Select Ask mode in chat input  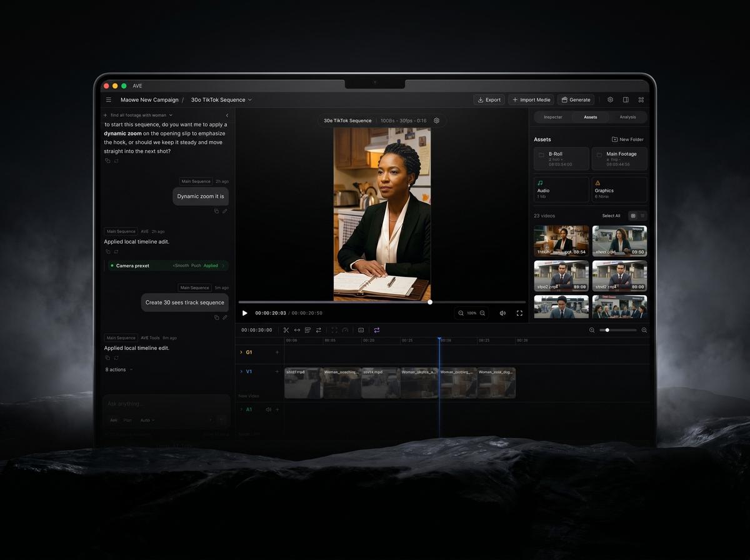pyautogui.click(x=114, y=420)
